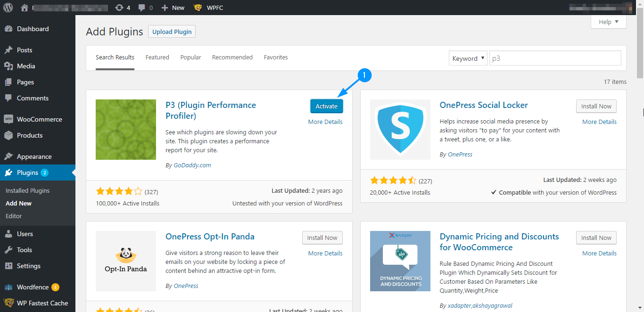Screen dimensions: 644x312
Task: Click the Social Locker star rating
Action: [x=393, y=181]
